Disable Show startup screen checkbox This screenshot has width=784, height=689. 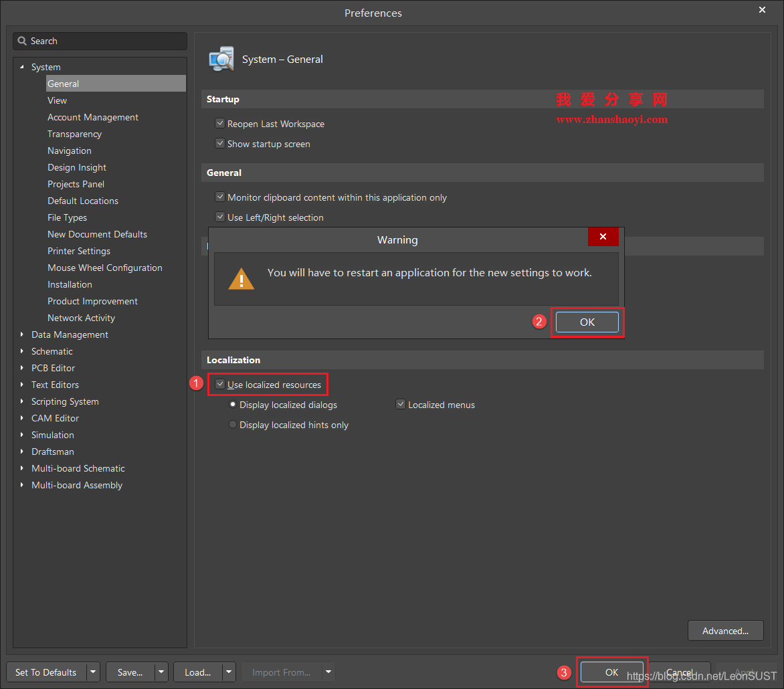coord(219,144)
